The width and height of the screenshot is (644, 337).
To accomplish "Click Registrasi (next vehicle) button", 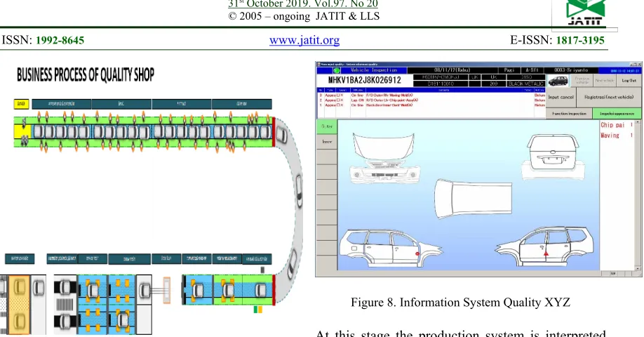I will click(x=609, y=98).
